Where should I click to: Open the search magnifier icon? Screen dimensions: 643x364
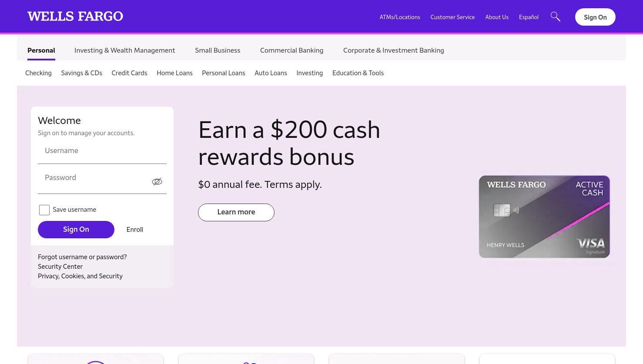pyautogui.click(x=555, y=17)
